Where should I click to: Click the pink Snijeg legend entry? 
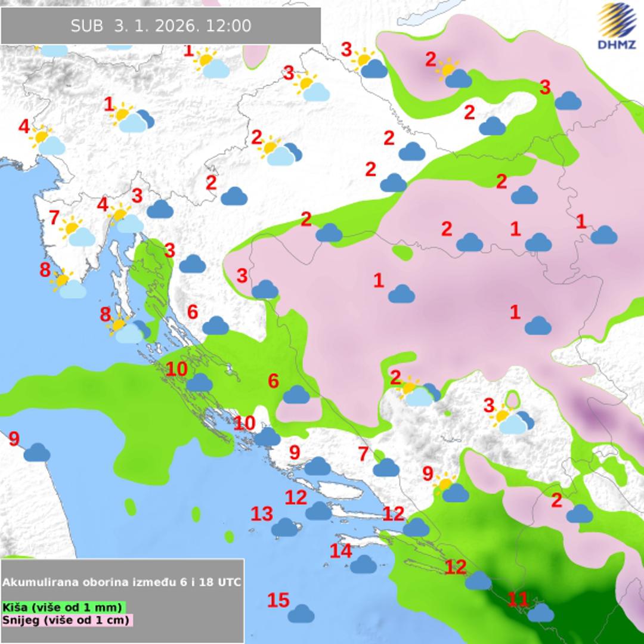pos(66,620)
